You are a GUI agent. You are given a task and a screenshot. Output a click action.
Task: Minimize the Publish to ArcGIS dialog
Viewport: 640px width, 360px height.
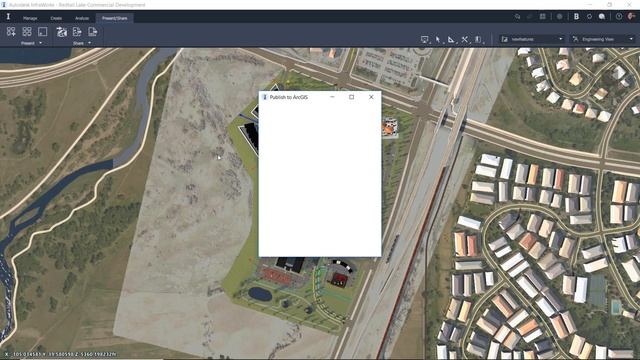coord(332,97)
